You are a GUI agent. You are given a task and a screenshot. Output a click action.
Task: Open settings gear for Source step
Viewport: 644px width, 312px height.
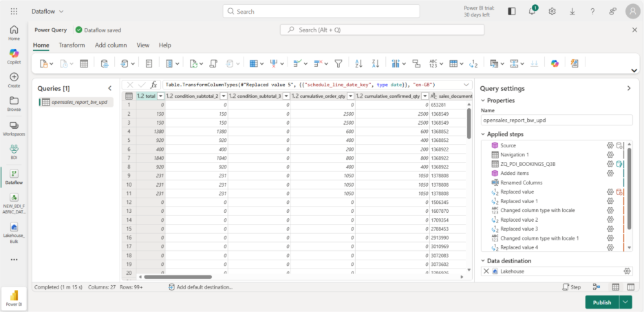pos(610,145)
